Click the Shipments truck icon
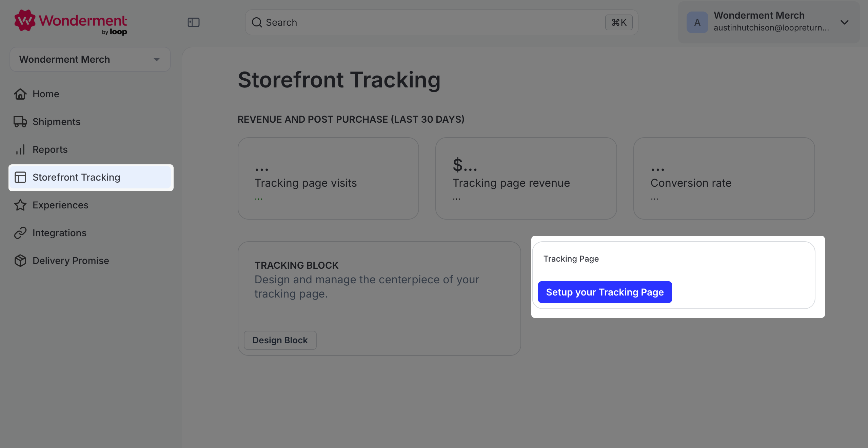The height and width of the screenshot is (448, 868). click(x=20, y=122)
